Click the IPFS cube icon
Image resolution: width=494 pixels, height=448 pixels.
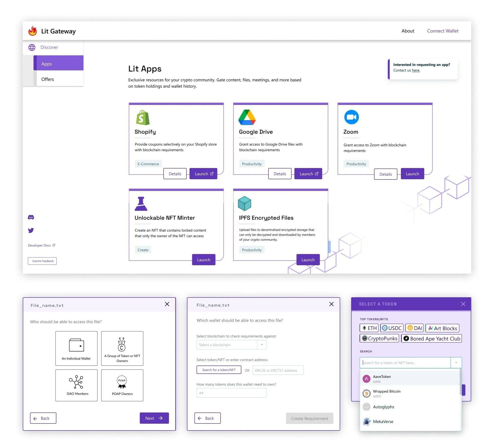tap(245, 203)
